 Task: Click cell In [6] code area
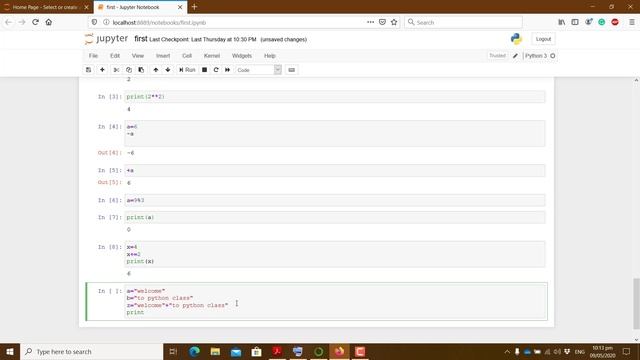click(x=335, y=200)
